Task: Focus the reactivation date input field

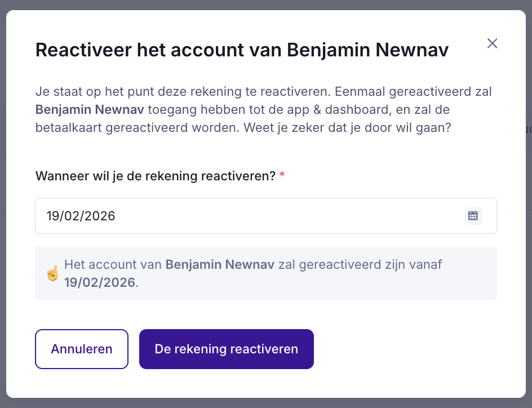Action: [x=248, y=215]
